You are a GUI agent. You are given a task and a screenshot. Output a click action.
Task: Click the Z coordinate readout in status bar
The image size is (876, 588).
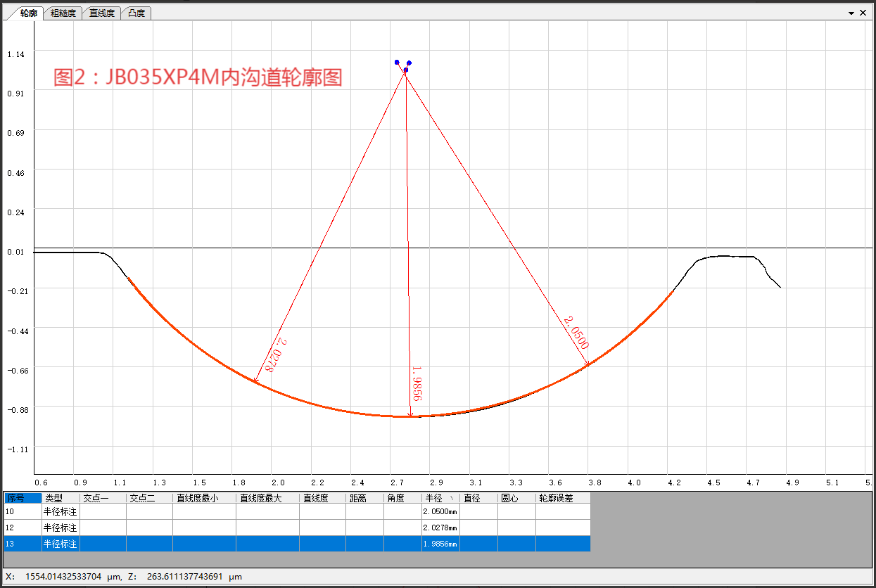point(184,577)
